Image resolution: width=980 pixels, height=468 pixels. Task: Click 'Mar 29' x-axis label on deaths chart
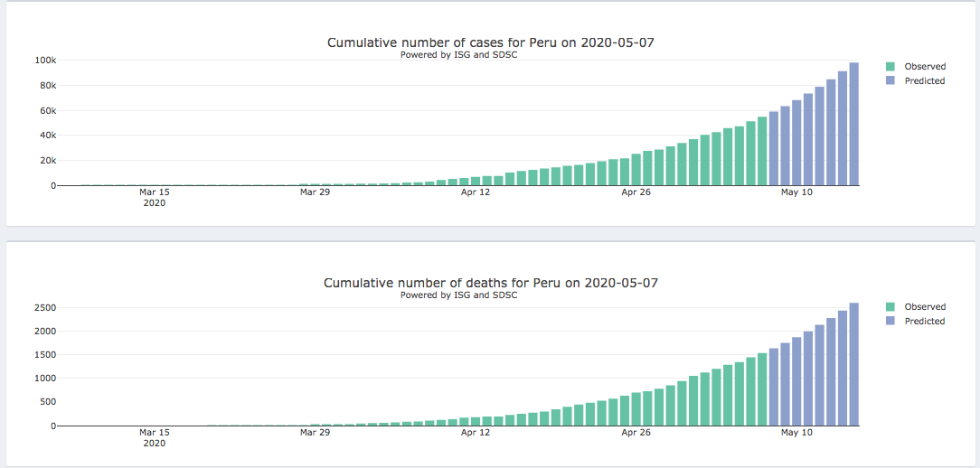pos(315,433)
